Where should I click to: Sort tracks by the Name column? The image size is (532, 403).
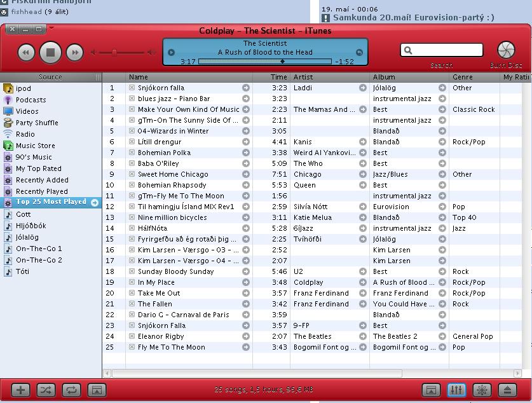pos(189,77)
